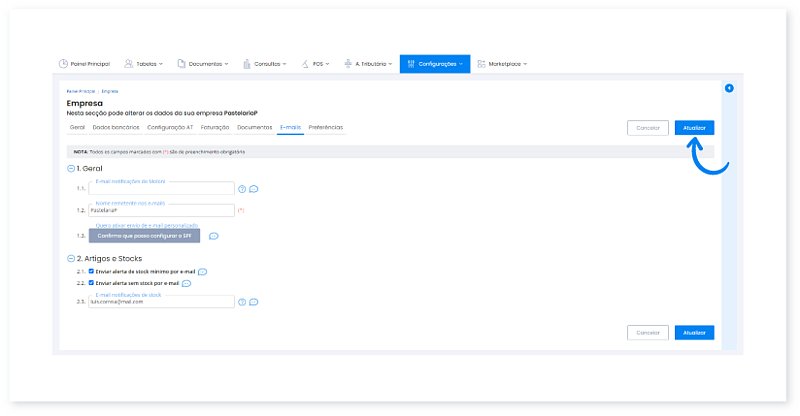Click comment bubble for out-of-stock alert
800x416 pixels.
click(x=186, y=283)
